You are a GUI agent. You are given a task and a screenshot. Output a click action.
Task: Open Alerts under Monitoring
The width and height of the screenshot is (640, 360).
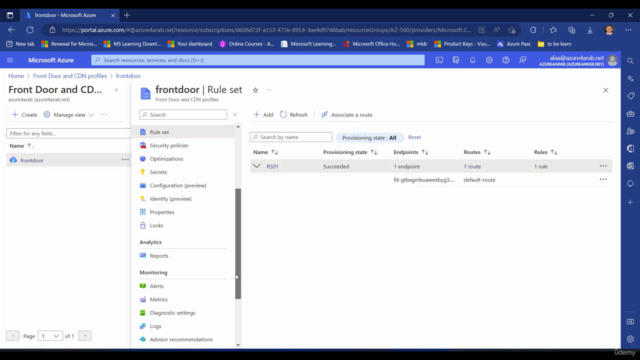tap(156, 286)
